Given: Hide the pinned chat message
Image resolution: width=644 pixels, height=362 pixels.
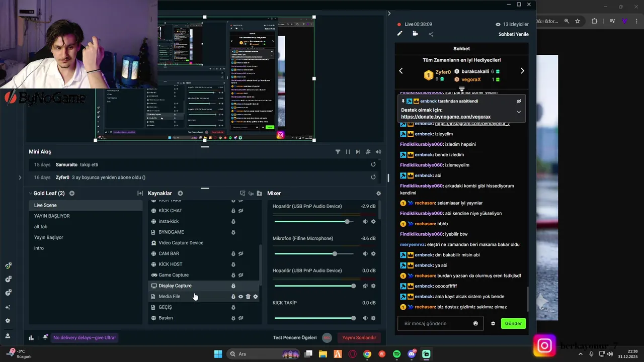Looking at the screenshot, I should pos(519,101).
